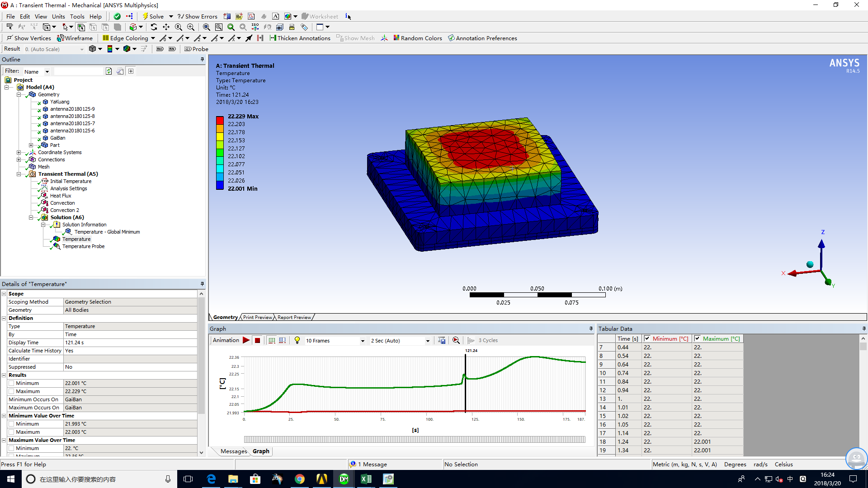Click the refresh search icon in Outline

click(109, 71)
